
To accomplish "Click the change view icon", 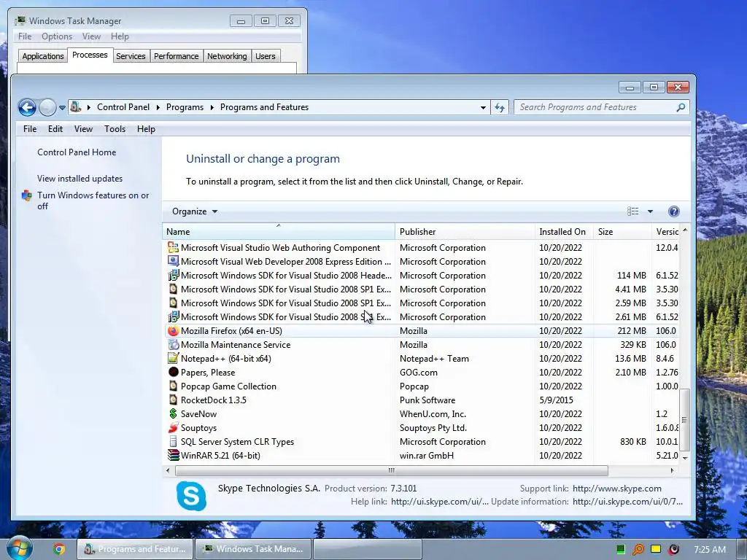I will [632, 211].
